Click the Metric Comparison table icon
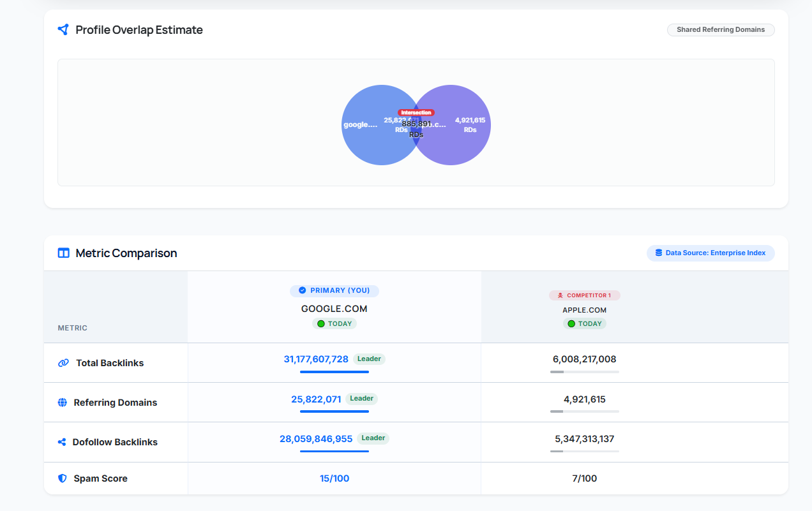Screen dimensions: 812x511 (x=63, y=253)
